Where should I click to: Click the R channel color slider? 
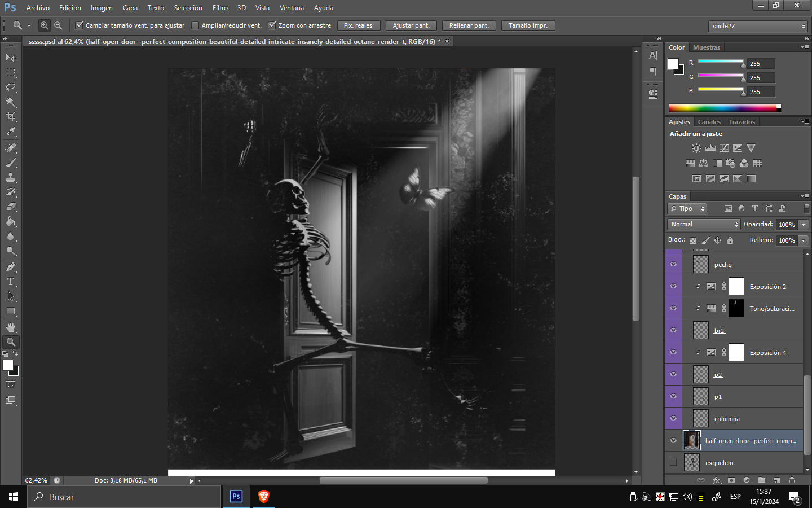coord(721,61)
